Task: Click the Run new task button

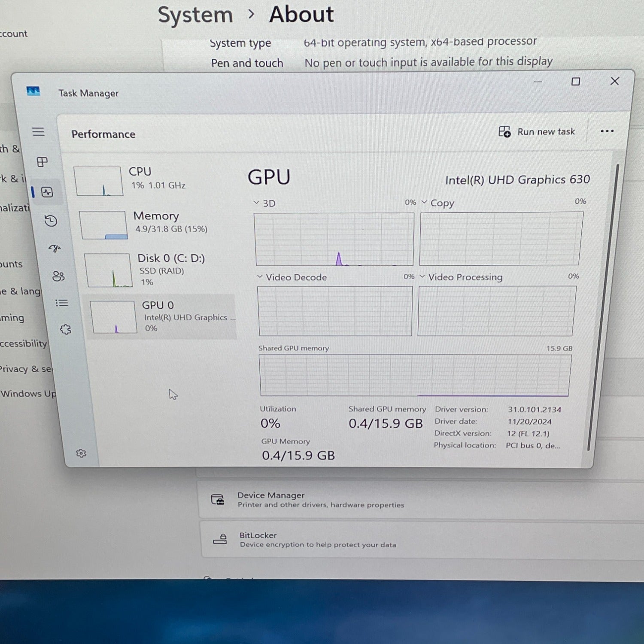Action: tap(537, 132)
